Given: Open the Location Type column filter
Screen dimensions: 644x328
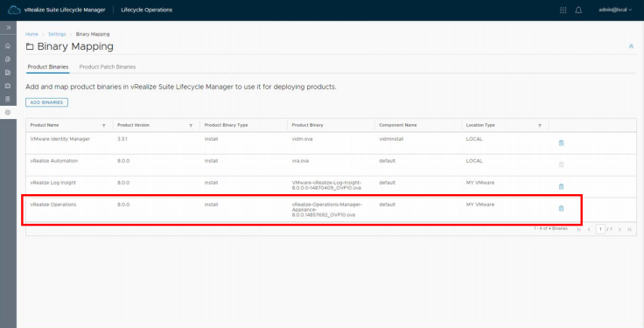Looking at the screenshot, I should pos(540,126).
